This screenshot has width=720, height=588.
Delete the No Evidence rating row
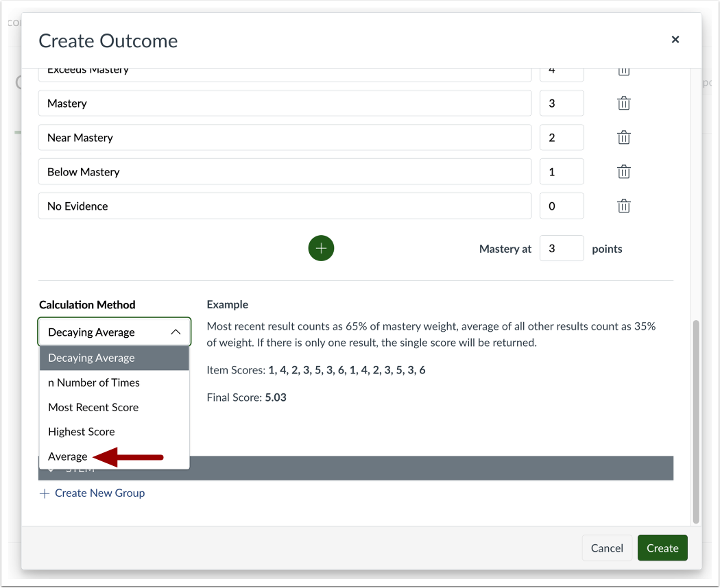tap(623, 206)
